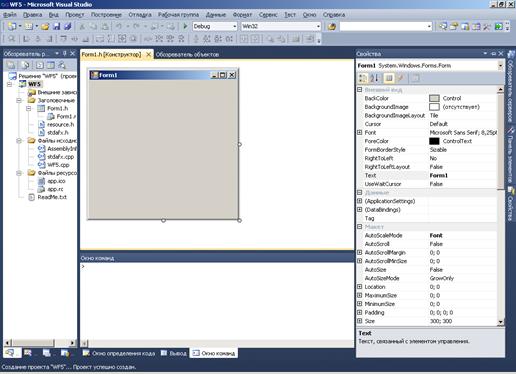Toggle pin on the Solution Explorer panel
This screenshot has width=516, height=374.
click(65, 53)
